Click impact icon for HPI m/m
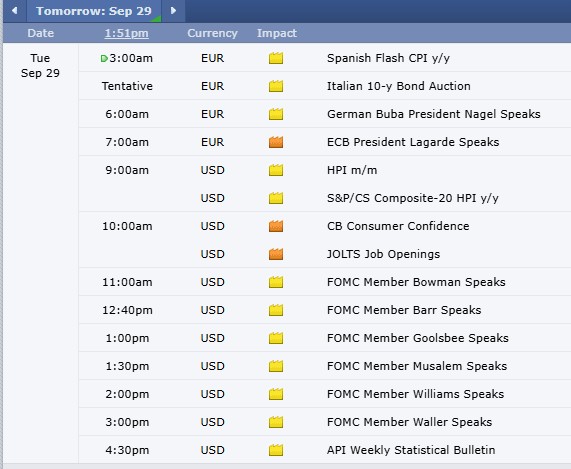571x469 pixels. pos(276,170)
